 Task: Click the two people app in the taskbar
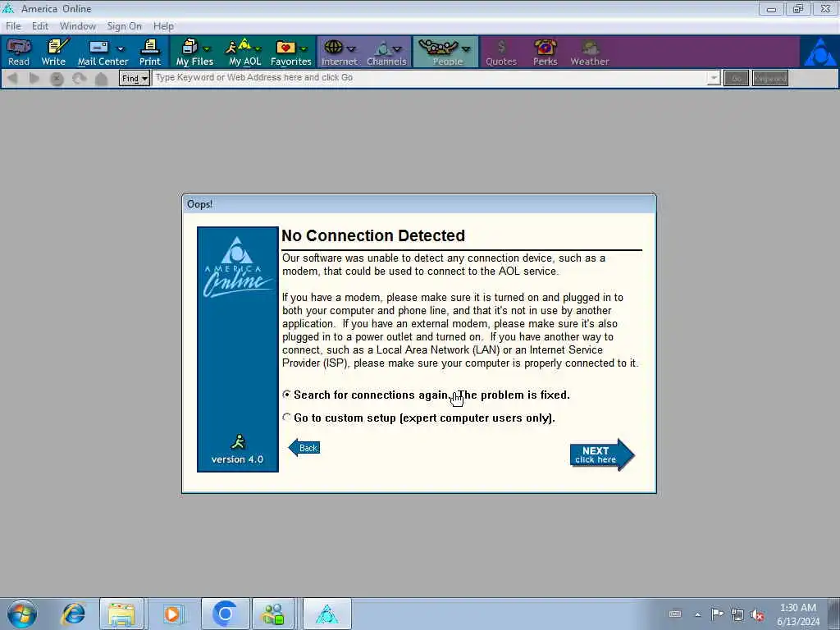click(273, 614)
